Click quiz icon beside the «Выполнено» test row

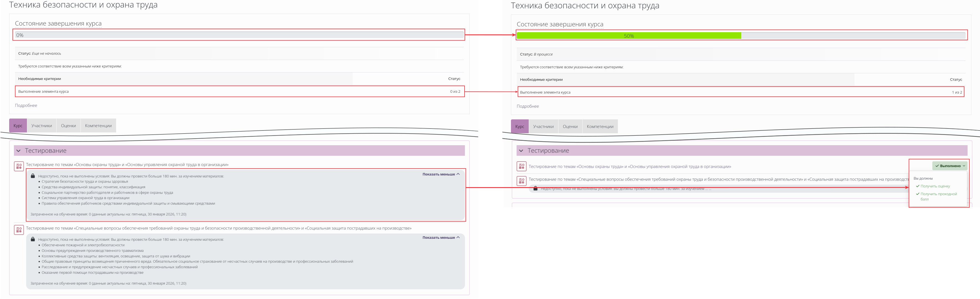pyautogui.click(x=521, y=166)
